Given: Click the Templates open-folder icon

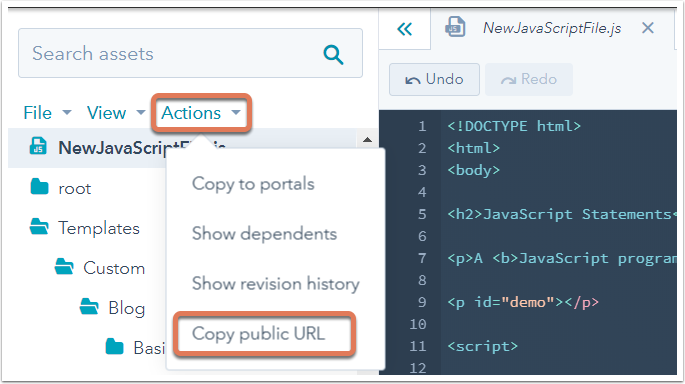Looking at the screenshot, I should (39, 226).
